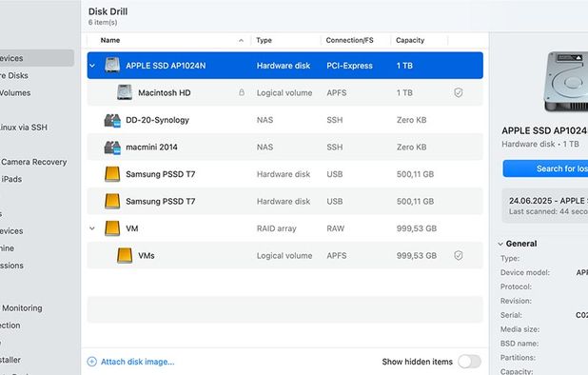Click the Zero KB capacity of DD-20-Synology
588x375 pixels.
(411, 120)
